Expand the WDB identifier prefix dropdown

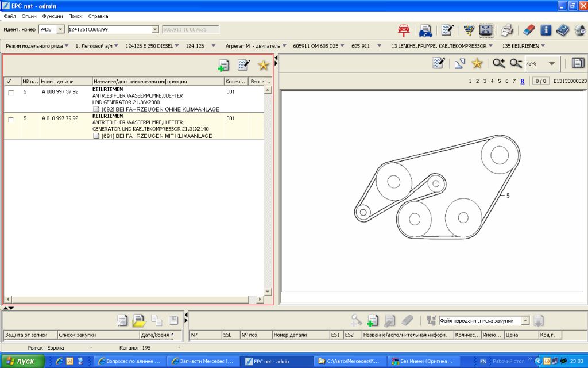(60, 29)
